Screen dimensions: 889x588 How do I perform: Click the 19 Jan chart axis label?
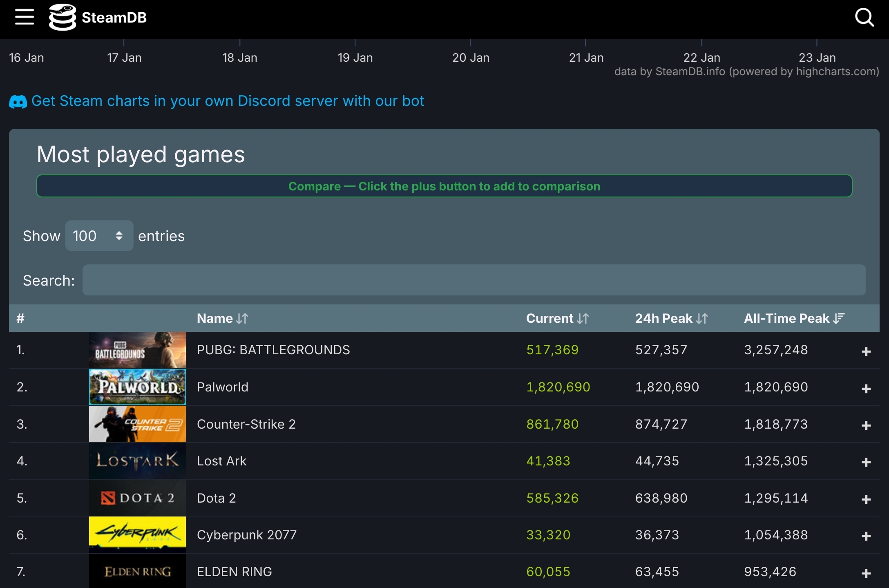point(355,58)
